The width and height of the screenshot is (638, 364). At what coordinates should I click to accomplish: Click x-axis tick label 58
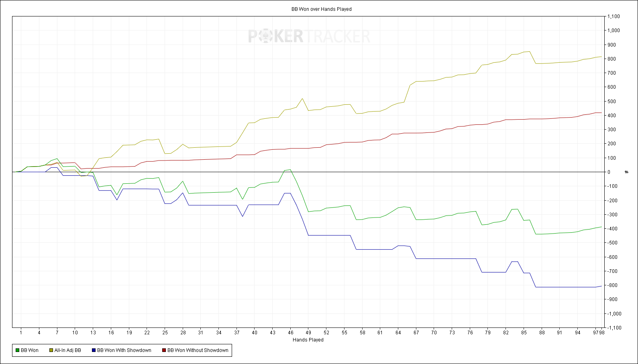363,332
